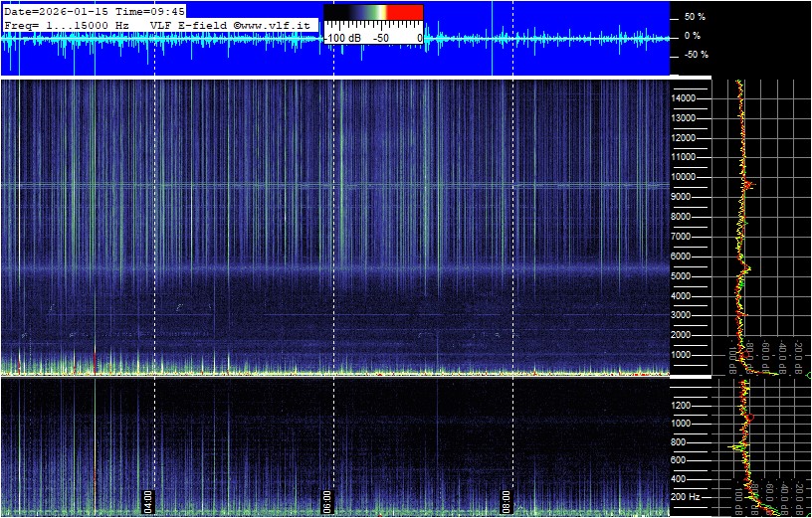Click the Time=09:45 header text
The width and height of the screenshot is (812, 518).
click(151, 11)
